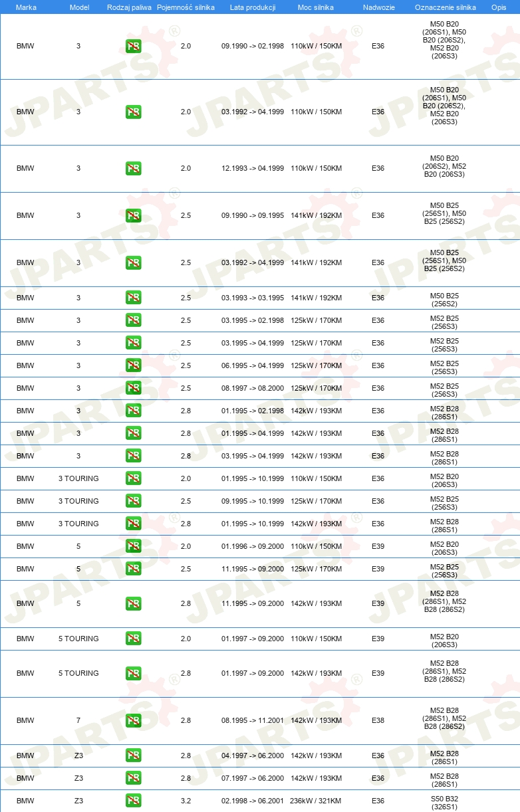Screen dimensions: 520x812
Task: Click the fuel icon in the 2.8 row dated 03.1995 -> 04.1999
Action: click(133, 456)
